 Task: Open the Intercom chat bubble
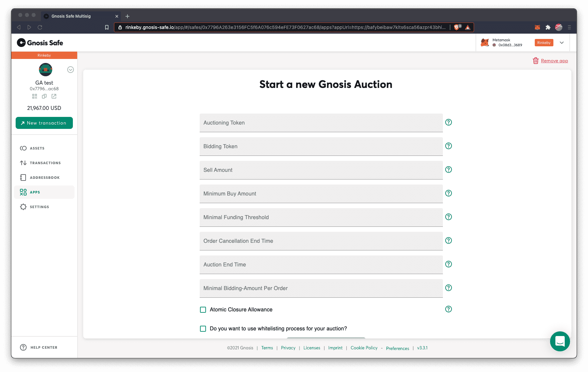click(x=560, y=341)
